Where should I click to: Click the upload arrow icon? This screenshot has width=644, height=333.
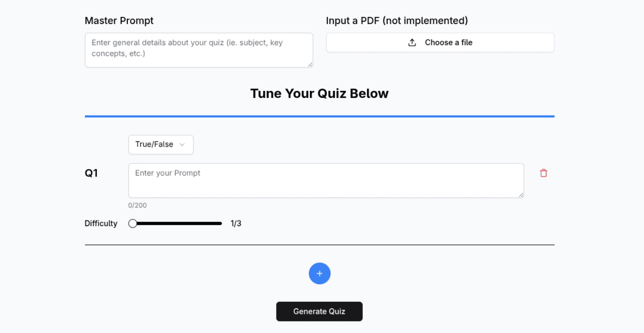[x=412, y=43]
